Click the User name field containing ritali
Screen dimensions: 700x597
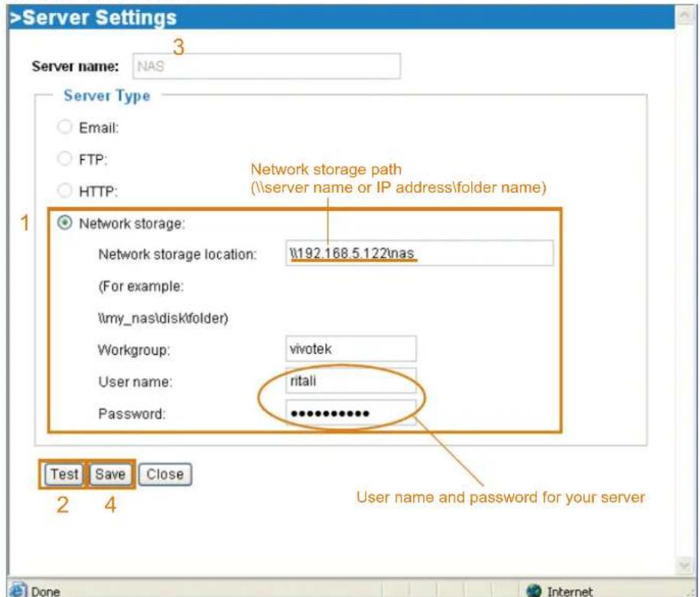(x=351, y=381)
